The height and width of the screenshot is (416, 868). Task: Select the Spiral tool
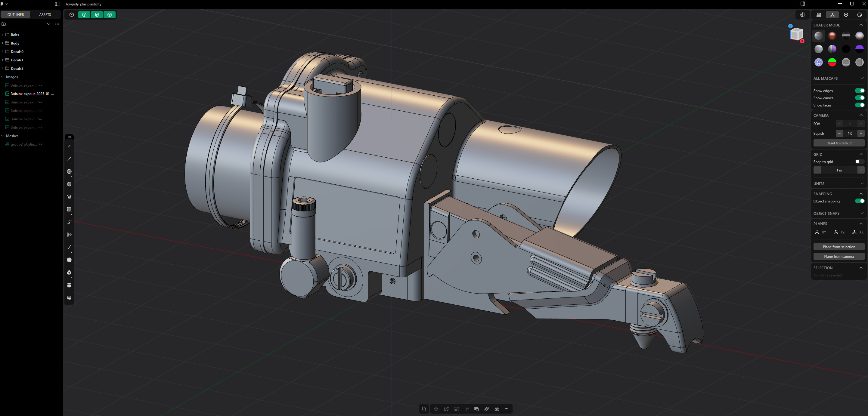click(69, 197)
